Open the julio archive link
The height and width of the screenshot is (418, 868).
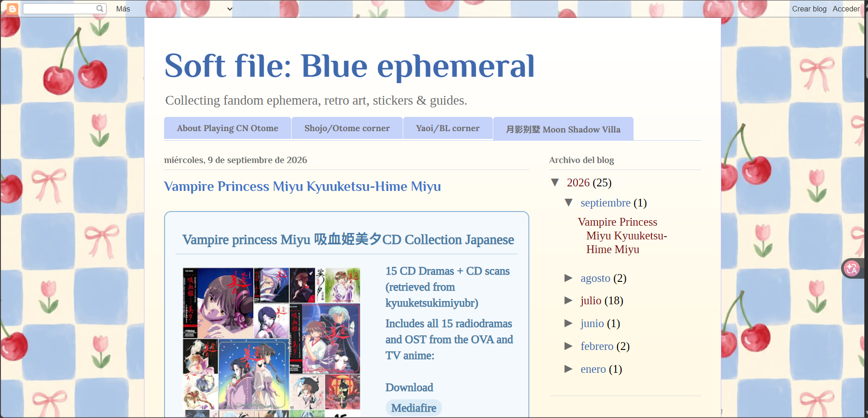591,301
